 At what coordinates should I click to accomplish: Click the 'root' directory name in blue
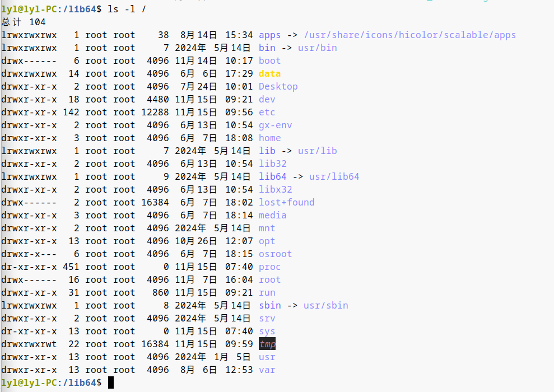[x=269, y=279]
